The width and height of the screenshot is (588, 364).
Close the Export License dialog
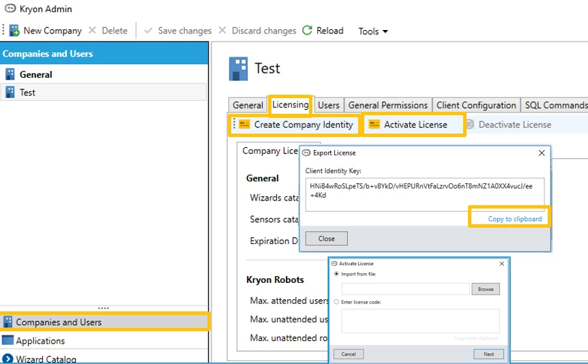542,153
